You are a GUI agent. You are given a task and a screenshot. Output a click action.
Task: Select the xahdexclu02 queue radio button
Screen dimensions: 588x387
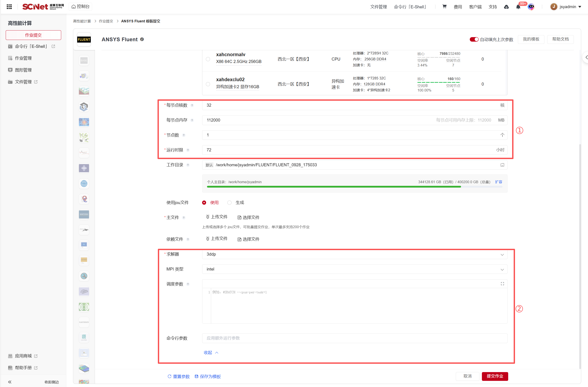tap(208, 84)
